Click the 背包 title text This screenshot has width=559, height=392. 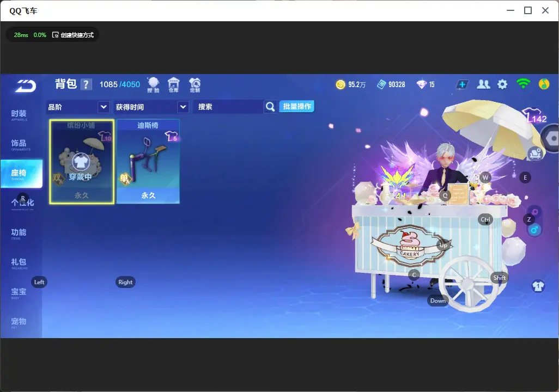coord(66,84)
